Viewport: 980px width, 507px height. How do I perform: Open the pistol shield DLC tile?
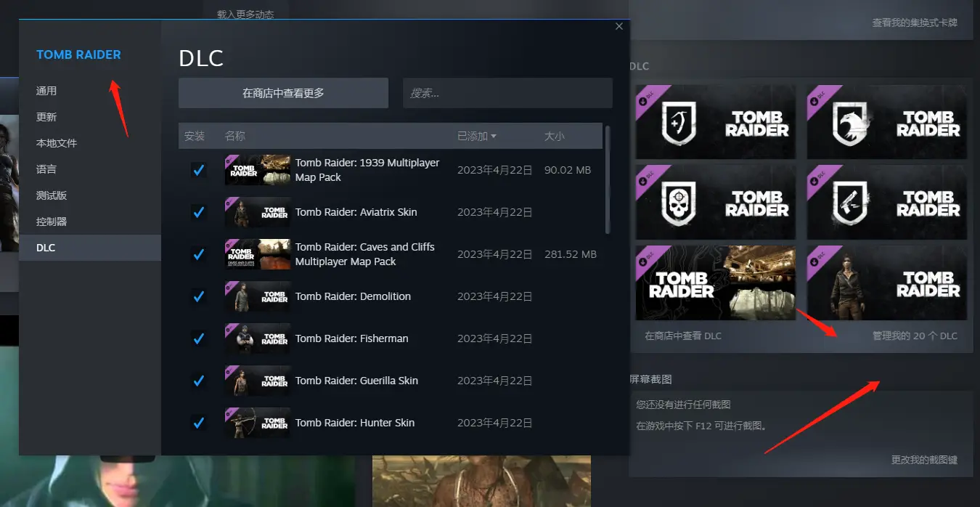[x=887, y=203]
